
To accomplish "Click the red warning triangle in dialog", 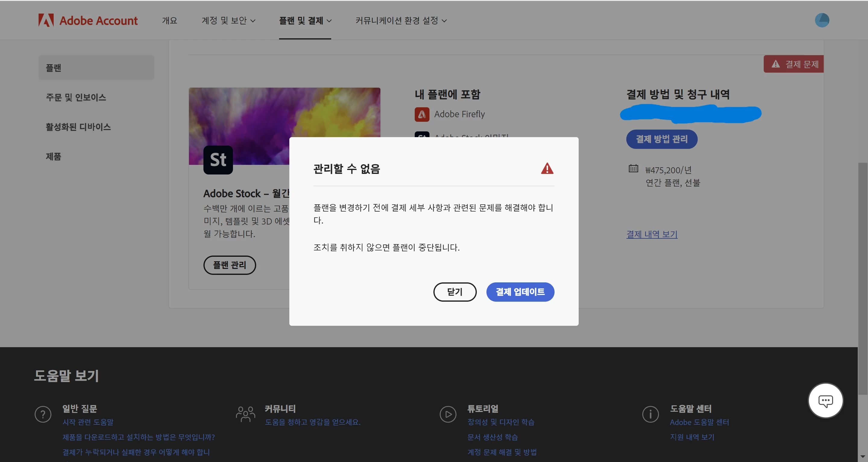I will pos(547,168).
